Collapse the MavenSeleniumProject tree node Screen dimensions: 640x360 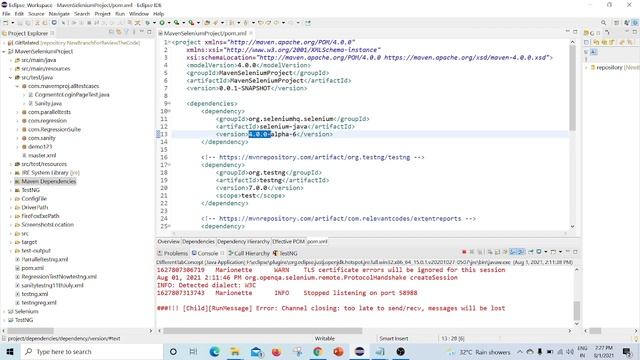pos(4,51)
